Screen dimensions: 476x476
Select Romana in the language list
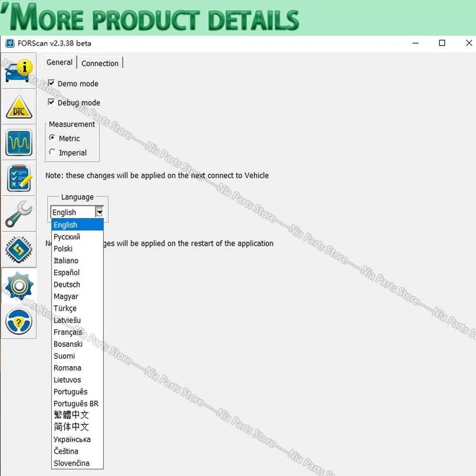[x=78, y=367]
